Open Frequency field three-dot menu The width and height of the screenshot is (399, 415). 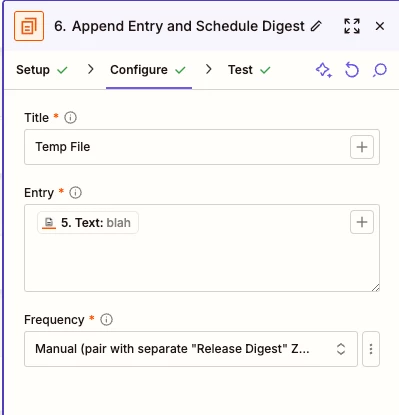[x=371, y=349]
